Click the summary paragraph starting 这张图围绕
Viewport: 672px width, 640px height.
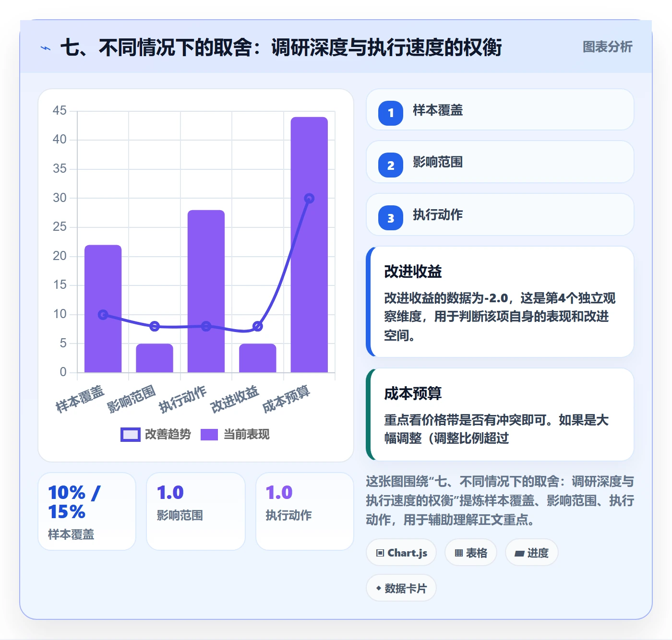click(x=500, y=500)
